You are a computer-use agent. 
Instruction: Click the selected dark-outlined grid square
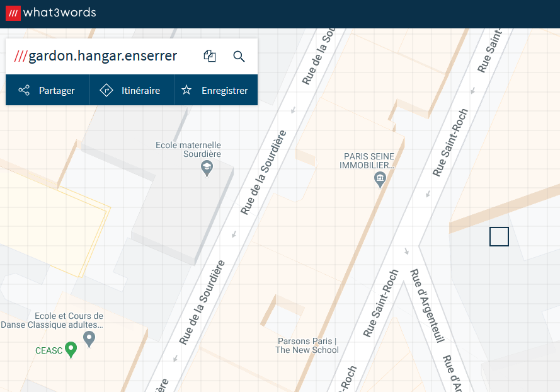point(499,236)
